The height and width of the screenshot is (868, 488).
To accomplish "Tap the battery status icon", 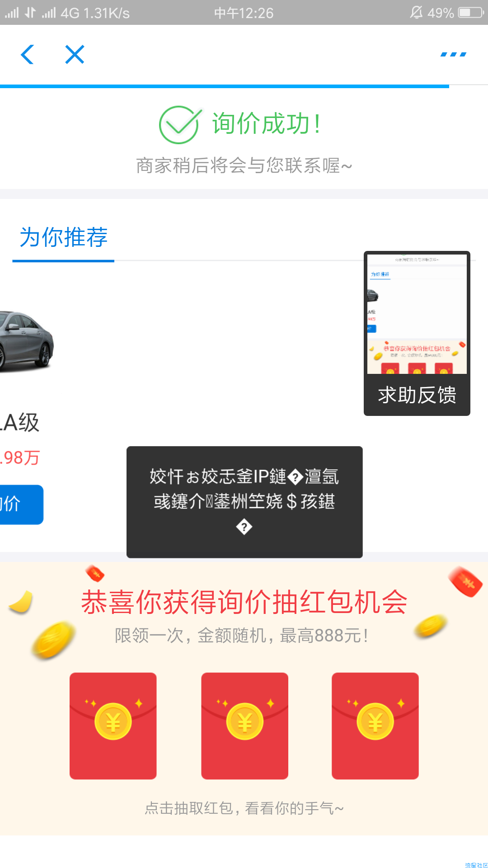I will pos(471,12).
